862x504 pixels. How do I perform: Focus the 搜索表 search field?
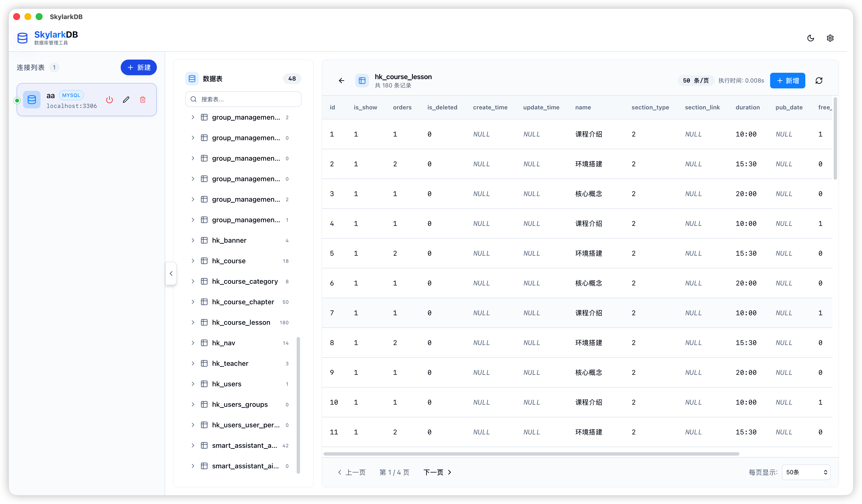pos(243,99)
